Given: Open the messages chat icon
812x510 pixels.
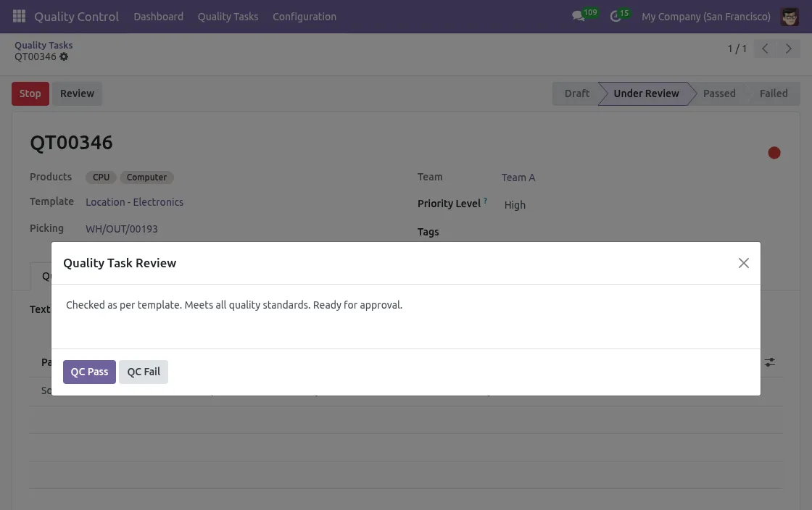Looking at the screenshot, I should (x=578, y=17).
